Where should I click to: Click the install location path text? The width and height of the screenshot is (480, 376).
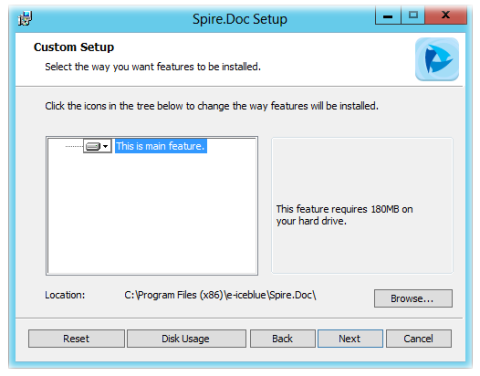[x=220, y=295]
